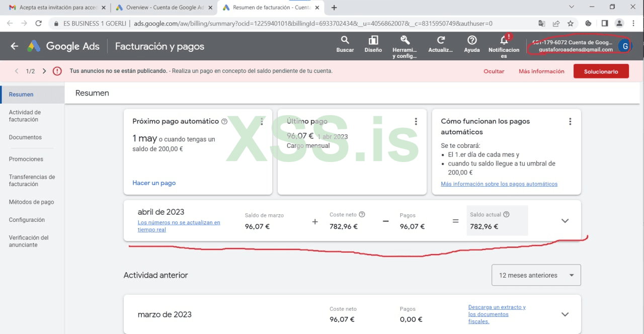Reload the page in browser toolbar
The image size is (644, 334).
point(39,23)
